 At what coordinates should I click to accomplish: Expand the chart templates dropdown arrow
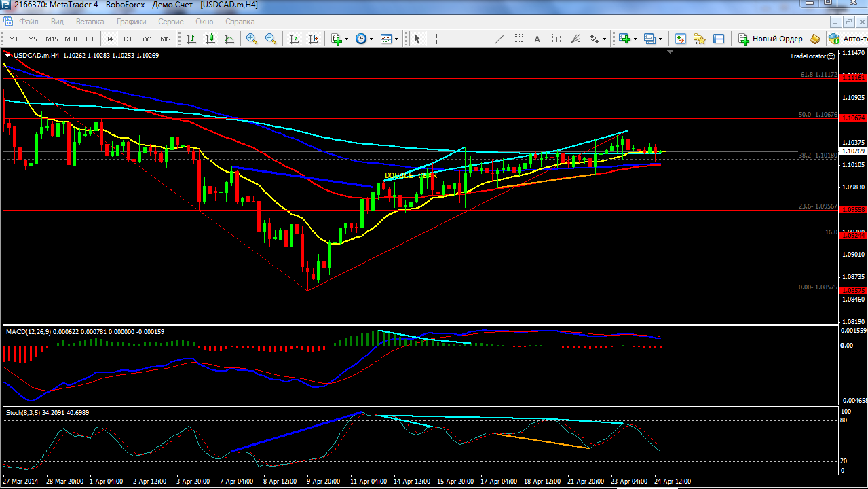tap(396, 39)
